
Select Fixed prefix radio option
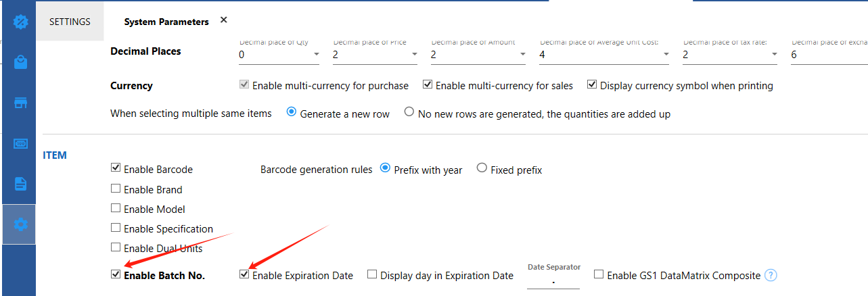[482, 169]
